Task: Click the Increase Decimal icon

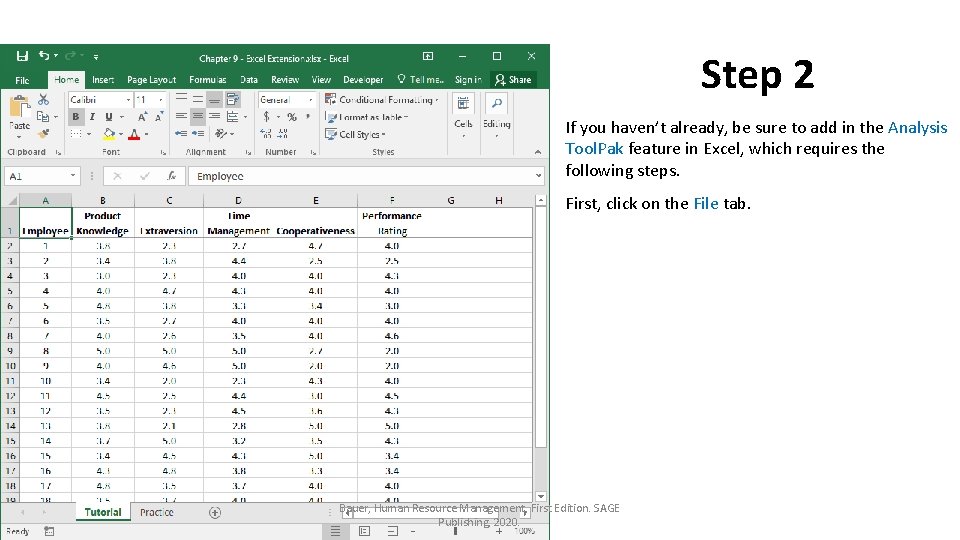Action: pos(266,133)
